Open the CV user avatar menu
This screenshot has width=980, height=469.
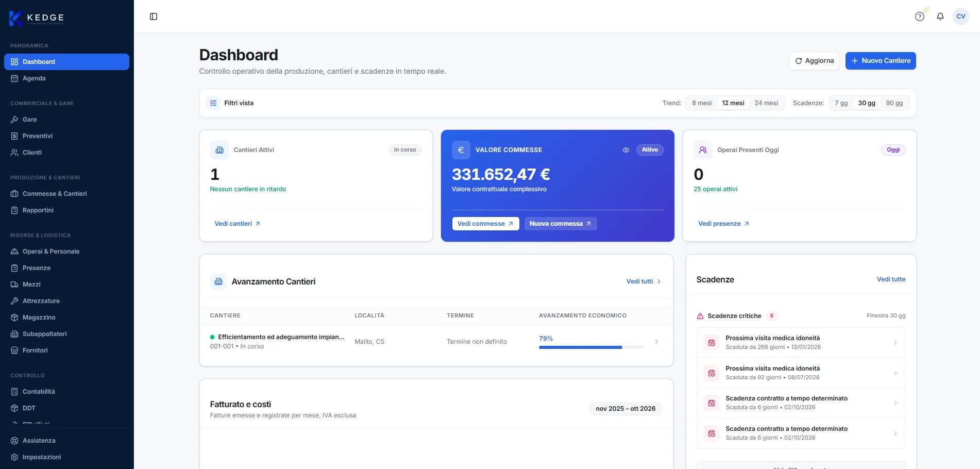[961, 16]
